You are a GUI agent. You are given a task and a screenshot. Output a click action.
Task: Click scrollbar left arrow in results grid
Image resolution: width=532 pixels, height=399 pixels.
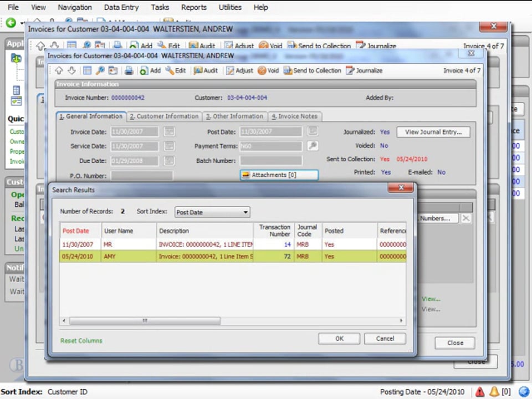tap(64, 321)
